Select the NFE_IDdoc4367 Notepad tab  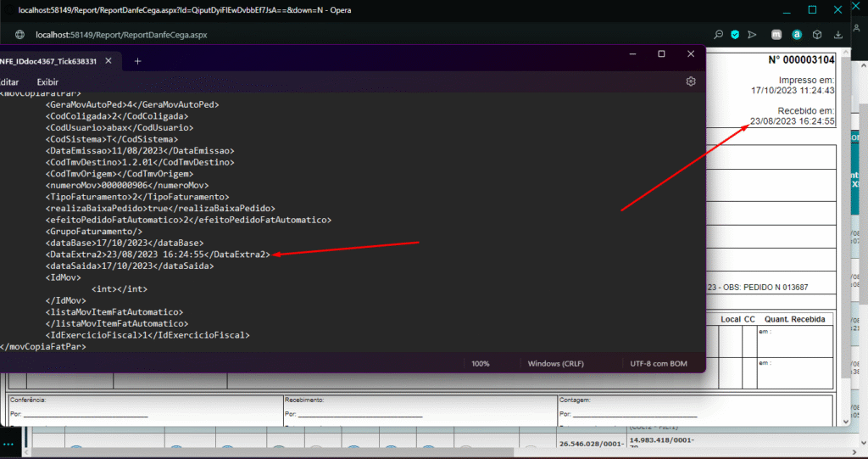click(x=47, y=61)
